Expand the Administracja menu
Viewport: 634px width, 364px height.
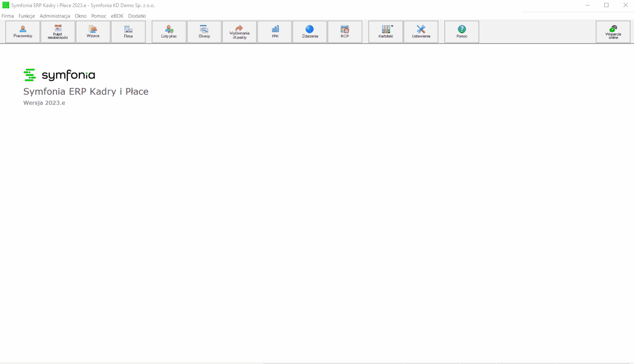pyautogui.click(x=55, y=16)
